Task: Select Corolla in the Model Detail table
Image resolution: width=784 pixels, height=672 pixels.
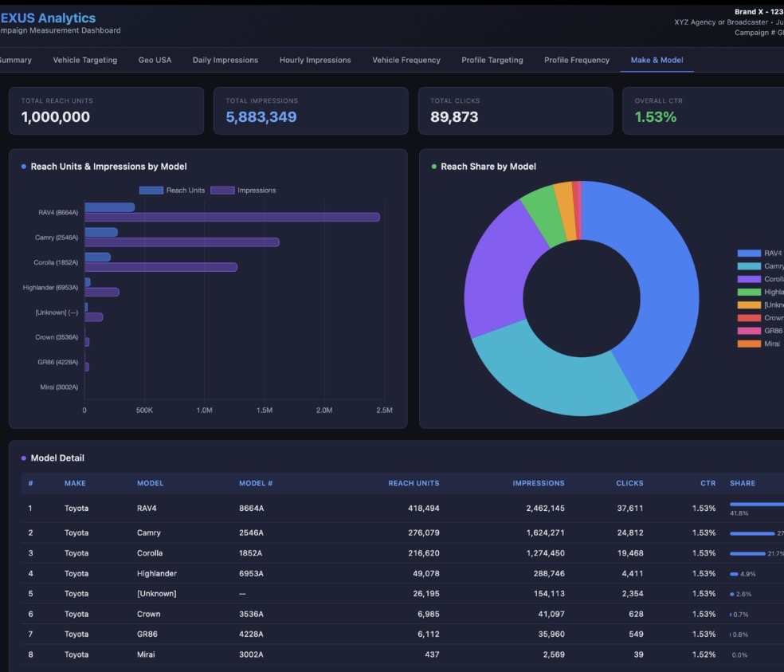Action: [x=150, y=553]
